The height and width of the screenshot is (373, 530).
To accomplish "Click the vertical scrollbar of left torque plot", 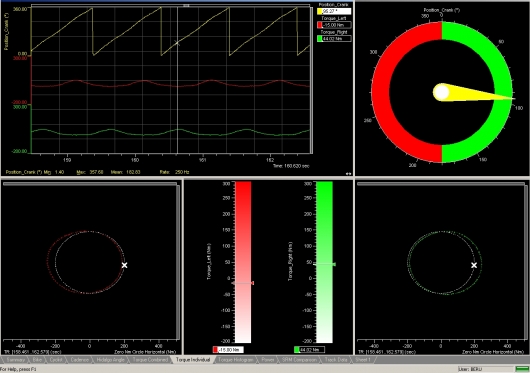I will coord(178,262).
